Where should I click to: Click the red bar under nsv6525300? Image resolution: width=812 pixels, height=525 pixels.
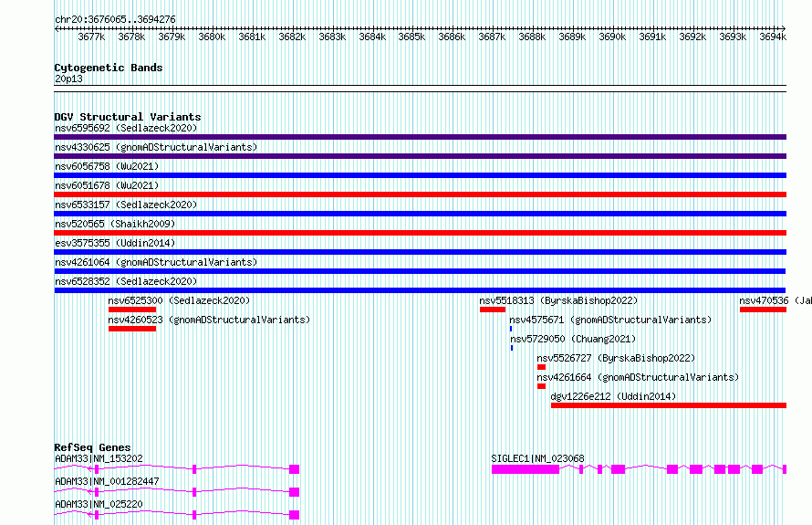tap(132, 310)
